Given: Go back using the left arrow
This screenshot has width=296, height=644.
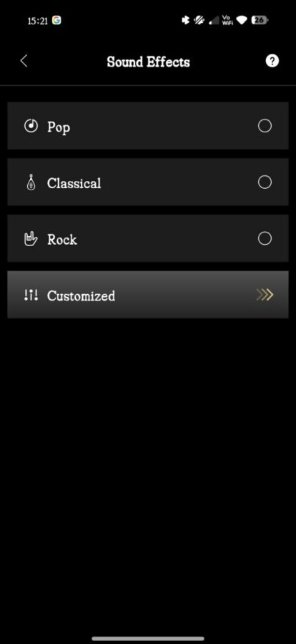Looking at the screenshot, I should click(24, 62).
